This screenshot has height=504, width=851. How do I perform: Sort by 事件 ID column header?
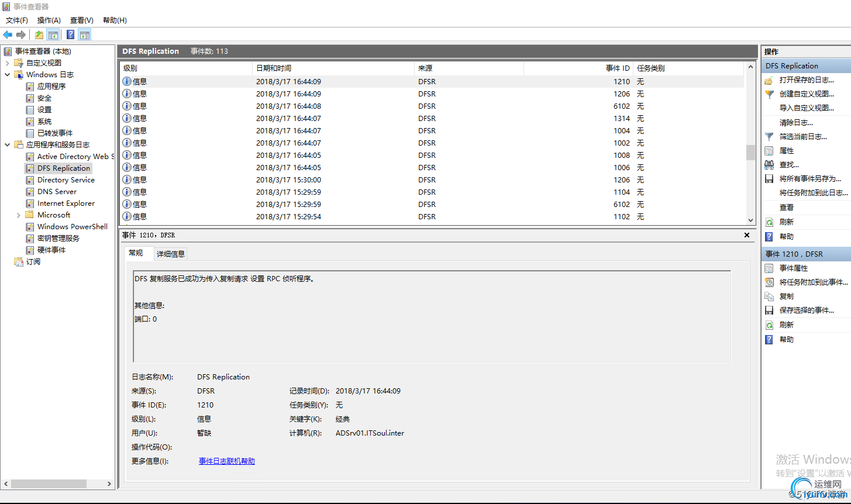coord(578,68)
